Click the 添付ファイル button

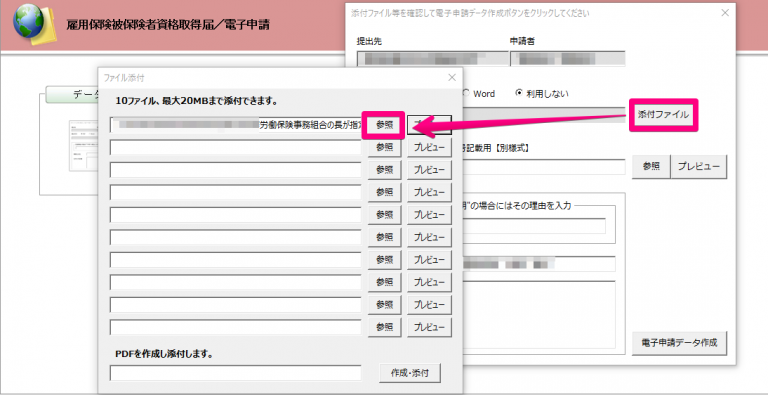pyautogui.click(x=663, y=115)
